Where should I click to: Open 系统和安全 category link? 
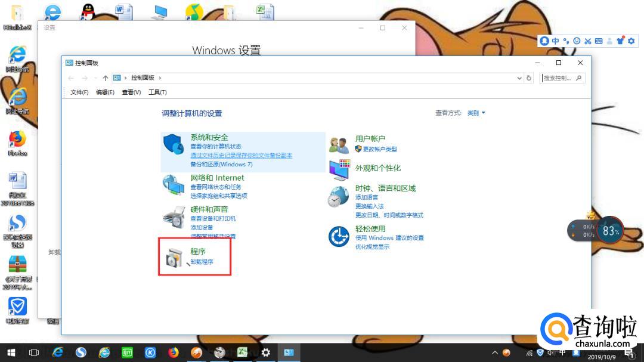coord(209,138)
